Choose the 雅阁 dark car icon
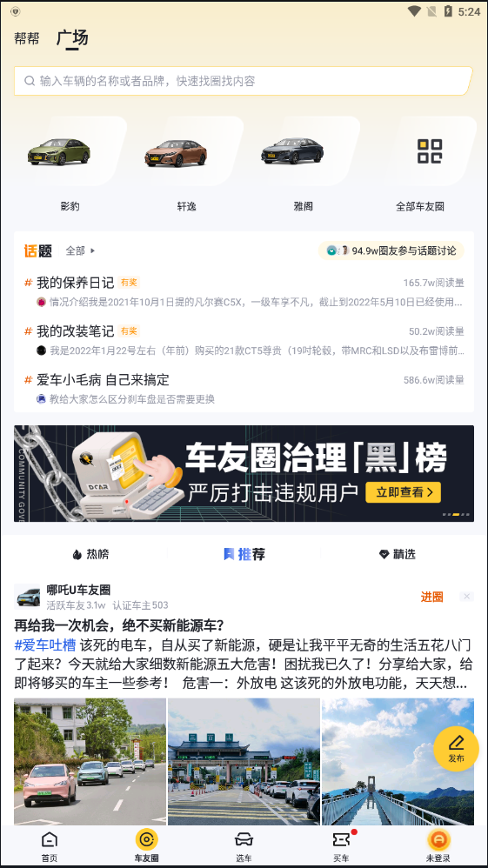 point(292,150)
